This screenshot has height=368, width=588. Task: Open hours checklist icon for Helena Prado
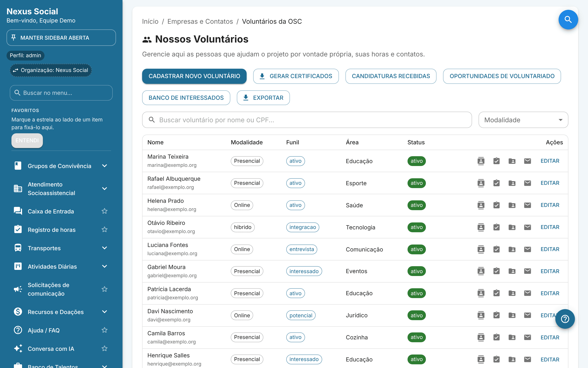[496, 205]
